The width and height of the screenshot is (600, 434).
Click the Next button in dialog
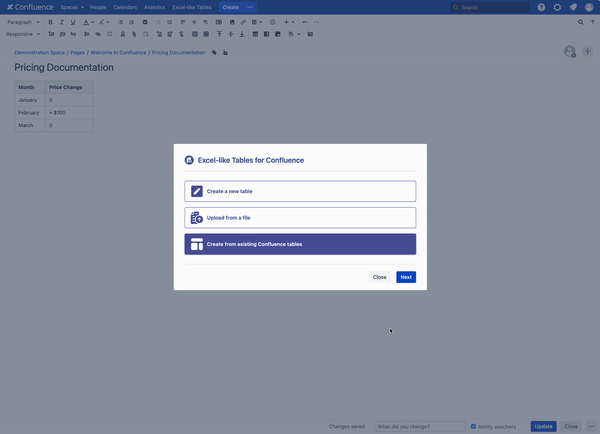point(405,277)
